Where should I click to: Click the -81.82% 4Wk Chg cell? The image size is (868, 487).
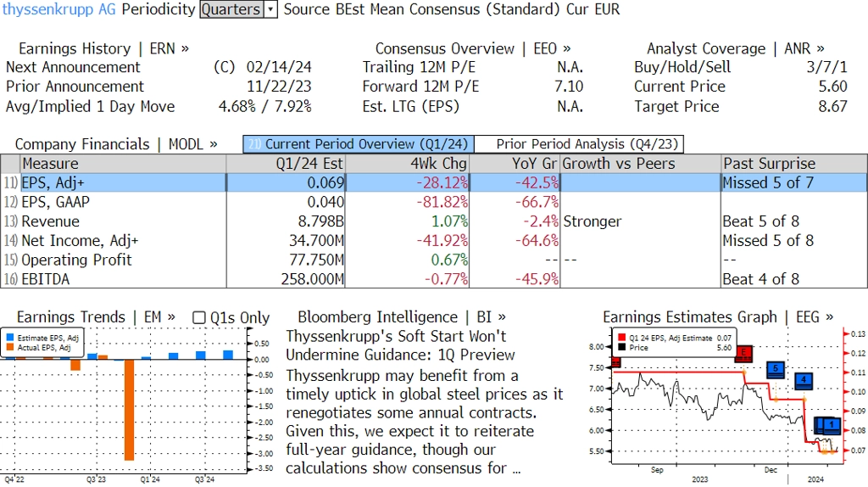tap(408, 202)
